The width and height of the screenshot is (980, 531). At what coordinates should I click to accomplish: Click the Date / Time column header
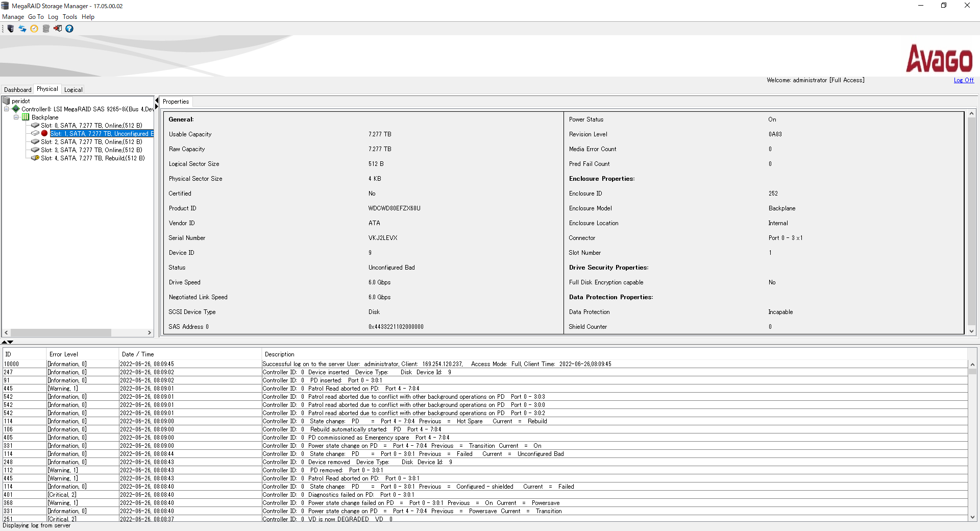pos(190,354)
